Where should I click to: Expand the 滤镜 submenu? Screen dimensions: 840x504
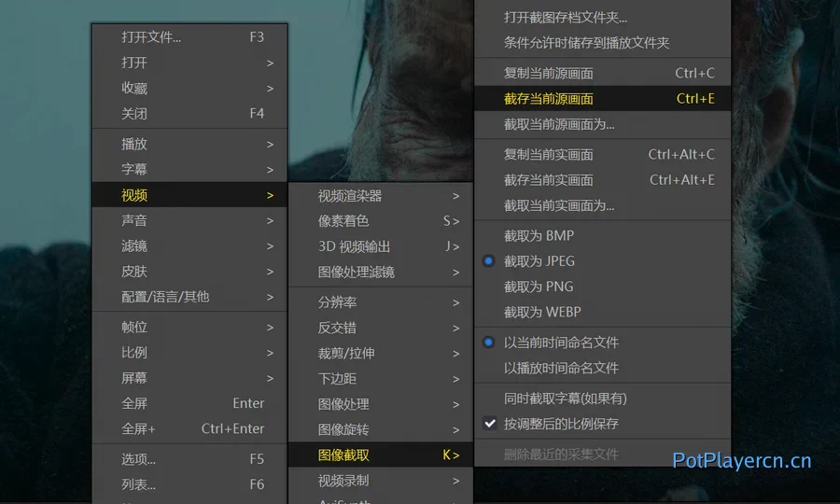click(189, 245)
